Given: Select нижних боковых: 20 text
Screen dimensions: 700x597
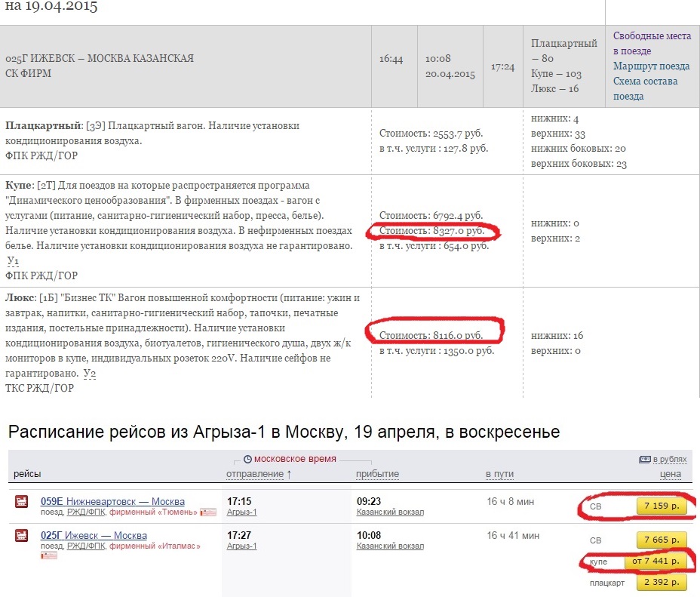Looking at the screenshot, I should (x=579, y=149).
